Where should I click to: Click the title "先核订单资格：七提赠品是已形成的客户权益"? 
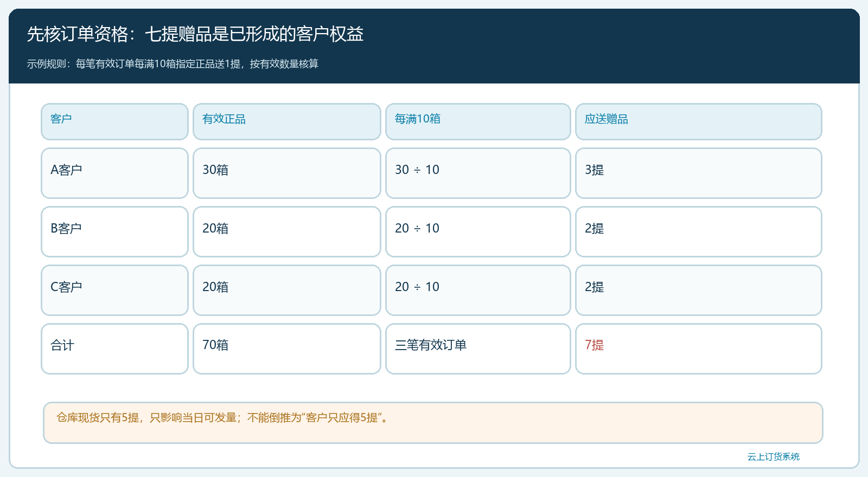click(x=195, y=34)
